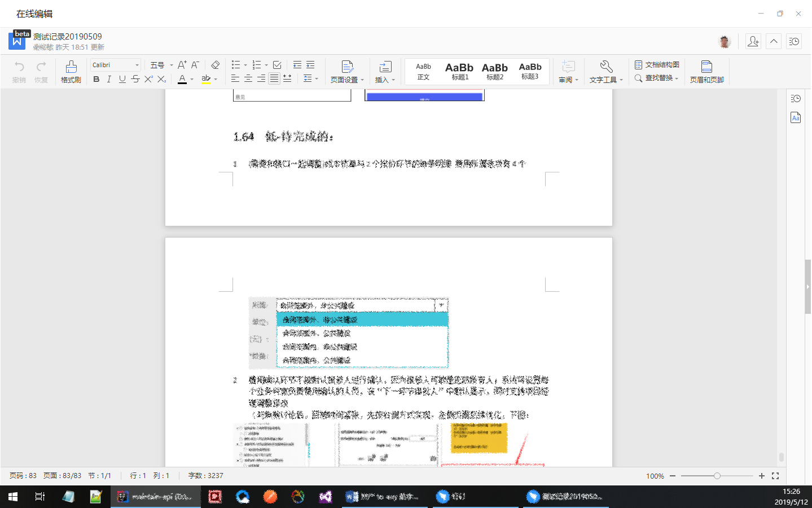
Task: Toggle bold formatting
Action: (x=96, y=79)
